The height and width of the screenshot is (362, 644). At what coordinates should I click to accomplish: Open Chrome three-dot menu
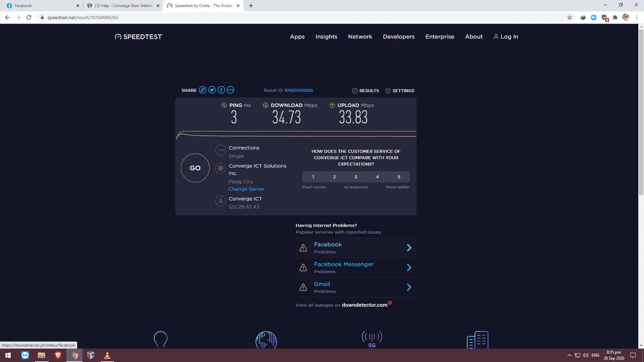pos(637,17)
